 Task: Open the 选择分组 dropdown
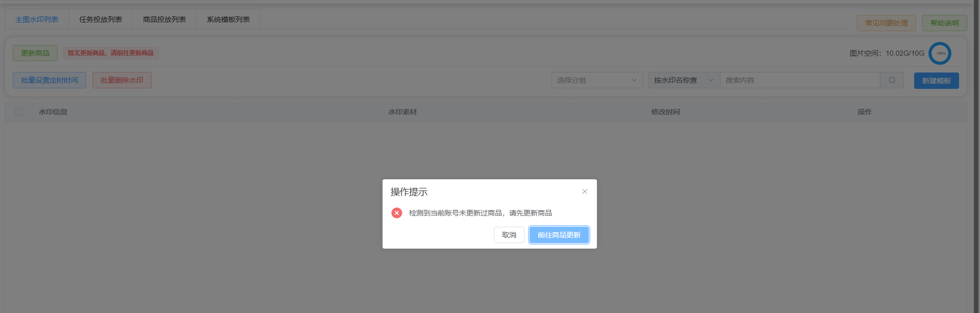[x=596, y=80]
